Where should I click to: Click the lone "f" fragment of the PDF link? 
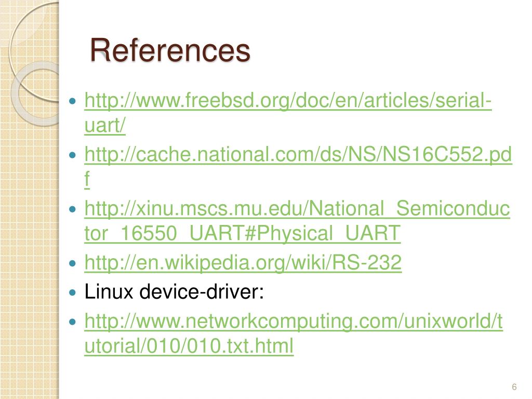pos(87,179)
